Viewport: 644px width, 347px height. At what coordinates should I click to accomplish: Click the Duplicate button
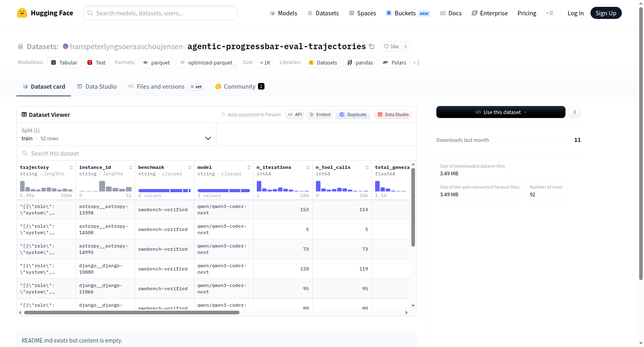(353, 114)
